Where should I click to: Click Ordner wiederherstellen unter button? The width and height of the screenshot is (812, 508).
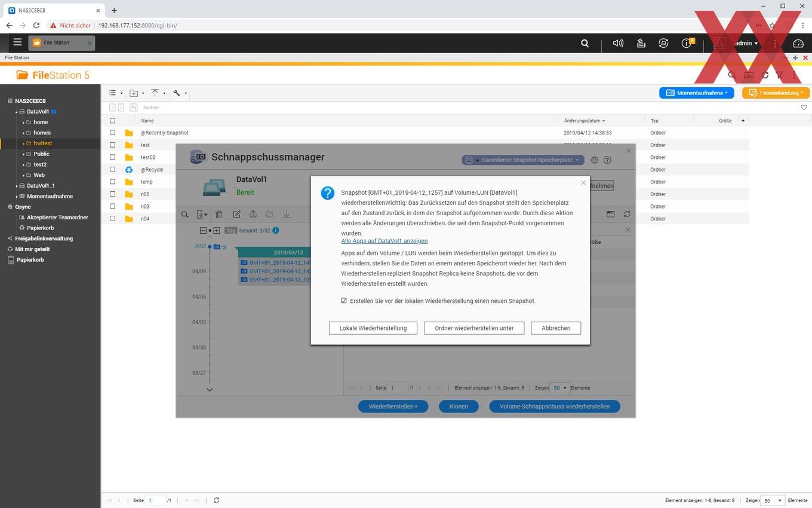(x=474, y=328)
